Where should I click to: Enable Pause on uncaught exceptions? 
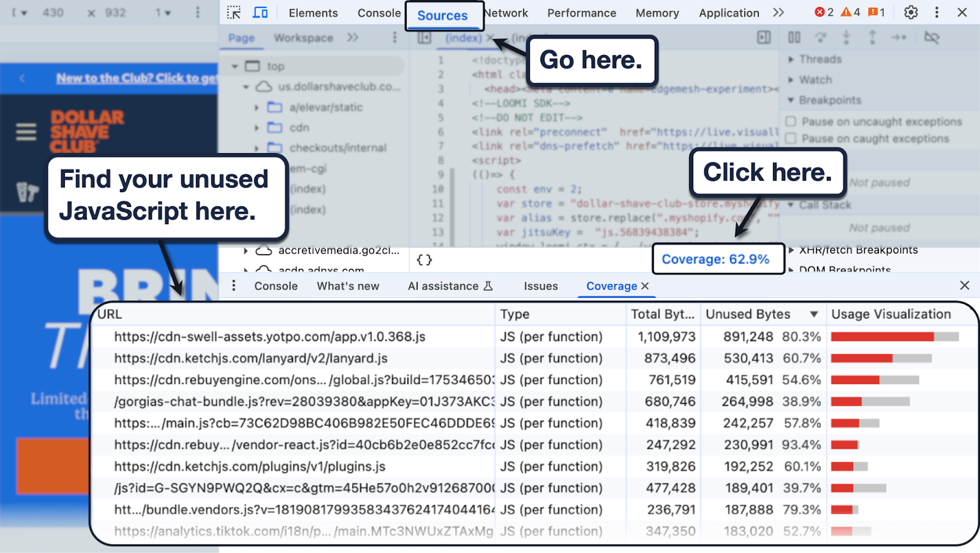coord(791,121)
